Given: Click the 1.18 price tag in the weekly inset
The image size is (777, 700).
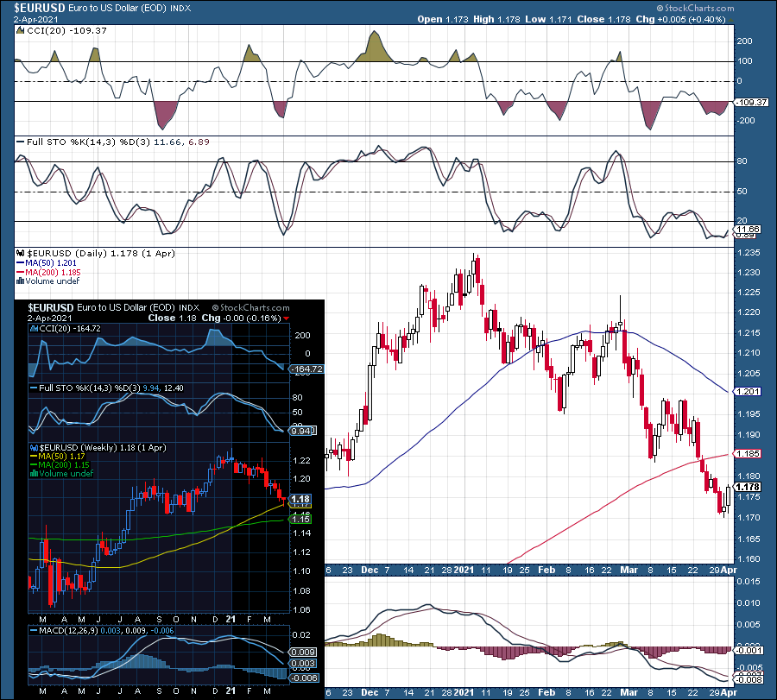Looking at the screenshot, I should (x=300, y=500).
